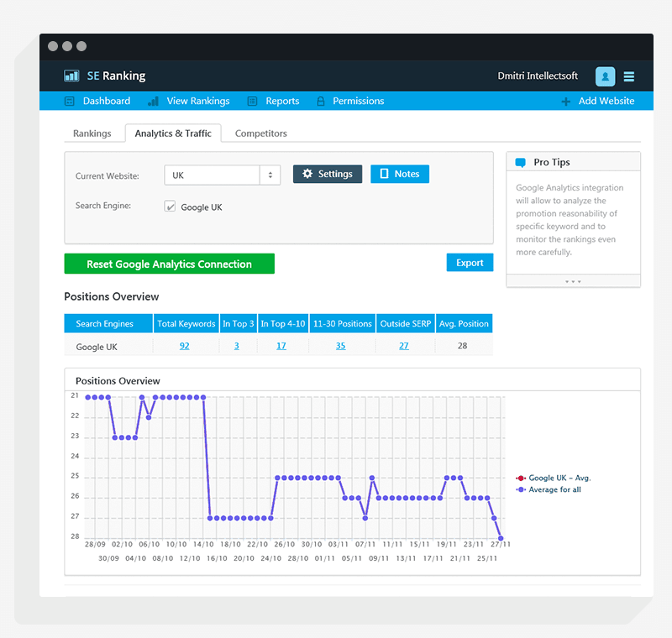The image size is (672, 638).
Task: Switch to the Competitors tab
Action: click(x=261, y=133)
